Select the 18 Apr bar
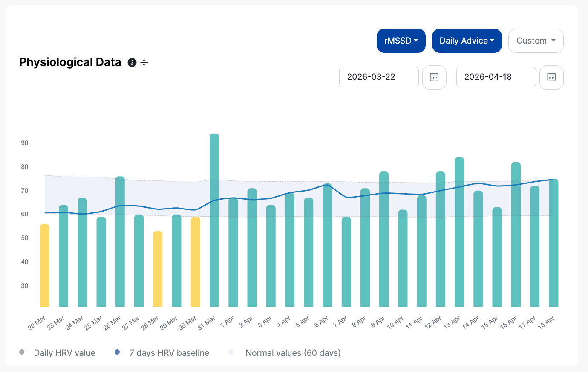Image resolution: width=588 pixels, height=372 pixels. (x=553, y=243)
